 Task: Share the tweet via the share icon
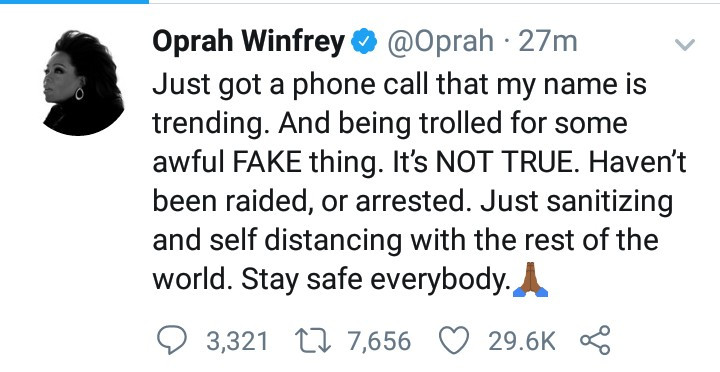point(596,340)
